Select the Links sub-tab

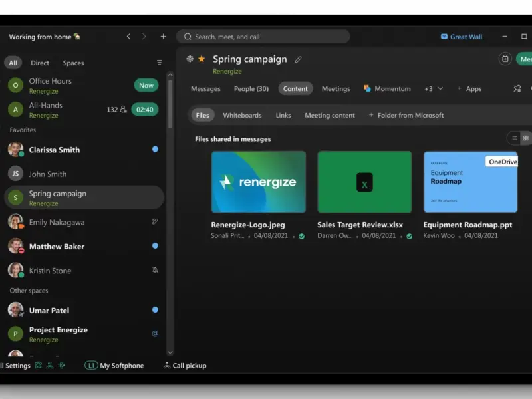[x=283, y=115]
